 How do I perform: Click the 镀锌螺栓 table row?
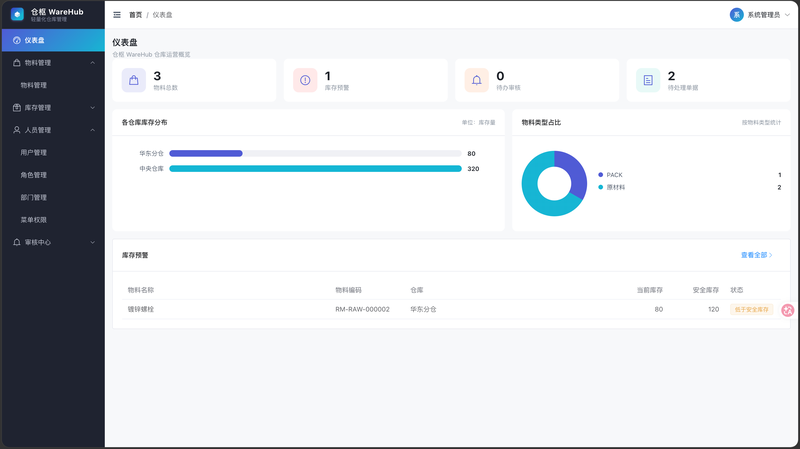(x=451, y=309)
